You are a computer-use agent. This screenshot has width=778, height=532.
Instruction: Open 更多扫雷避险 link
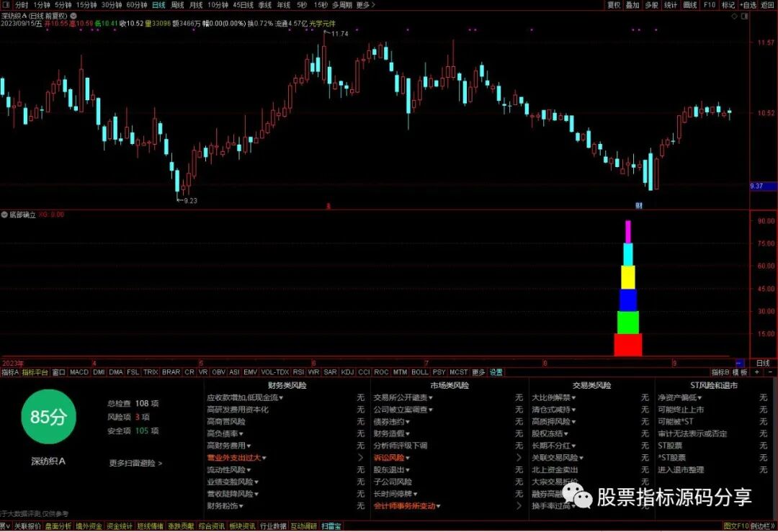coord(135,463)
